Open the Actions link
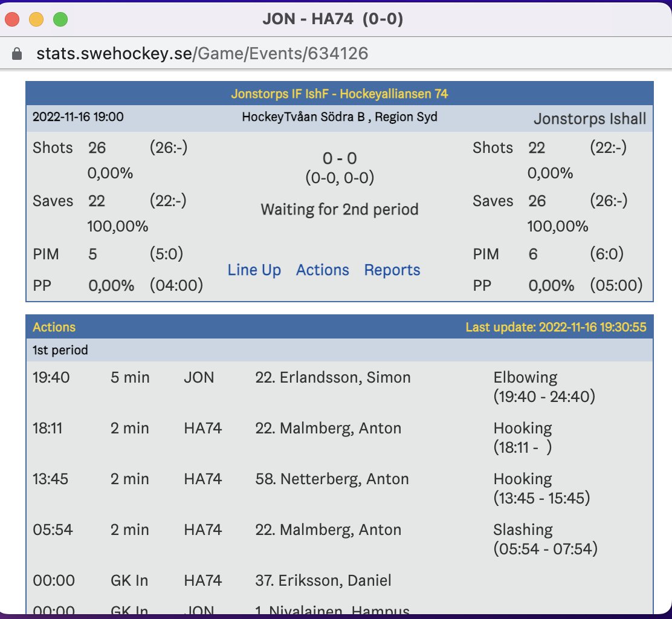The width and height of the screenshot is (672, 619). click(x=323, y=270)
